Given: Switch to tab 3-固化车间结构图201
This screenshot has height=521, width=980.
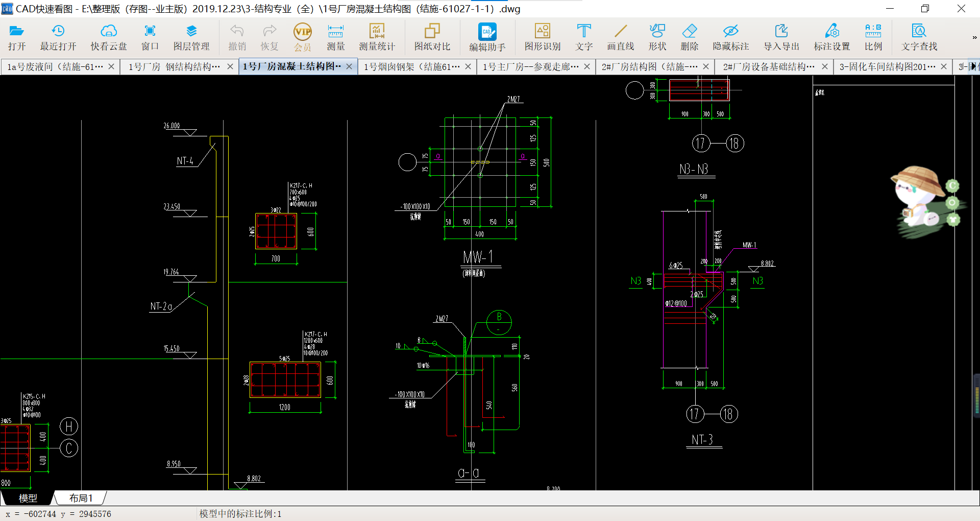Looking at the screenshot, I should point(888,67).
